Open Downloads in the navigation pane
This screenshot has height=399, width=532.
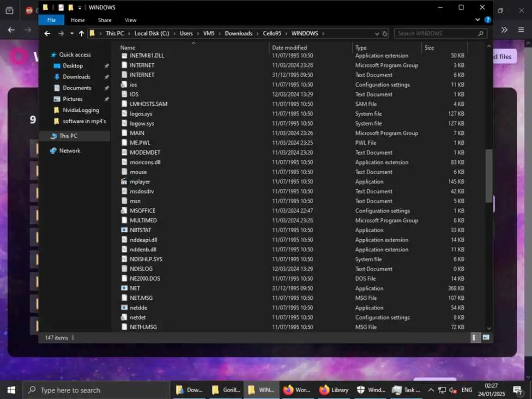tap(76, 77)
